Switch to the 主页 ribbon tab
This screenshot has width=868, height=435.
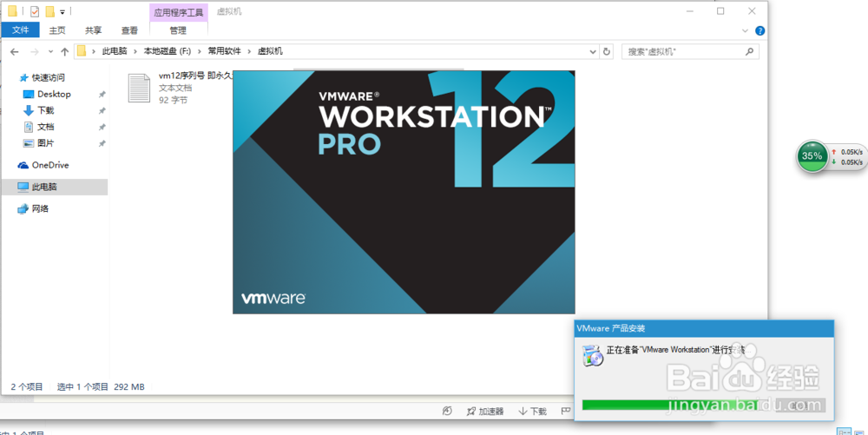click(57, 30)
